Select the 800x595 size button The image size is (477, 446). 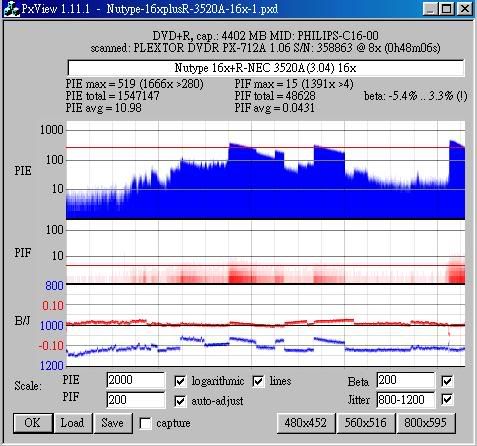(426, 423)
